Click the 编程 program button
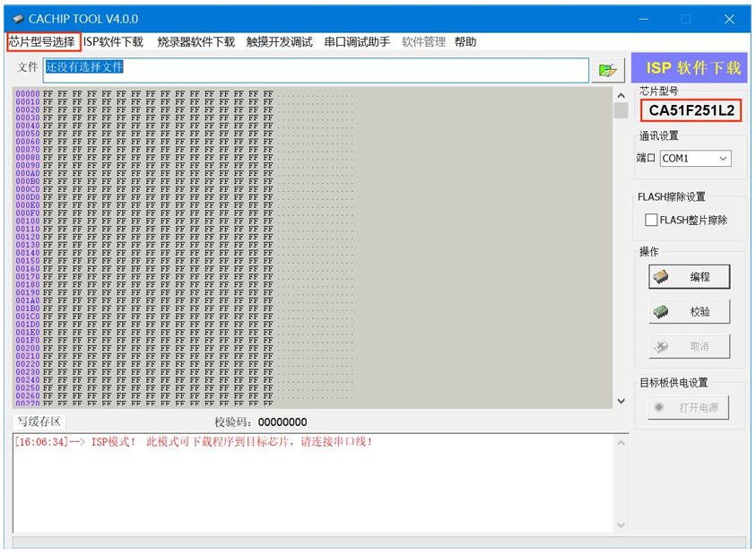Image resolution: width=756 pixels, height=556 pixels. (x=689, y=277)
